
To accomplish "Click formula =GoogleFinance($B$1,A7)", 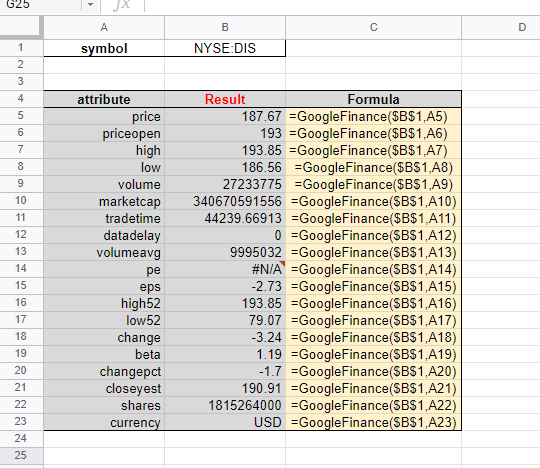I will tap(373, 150).
